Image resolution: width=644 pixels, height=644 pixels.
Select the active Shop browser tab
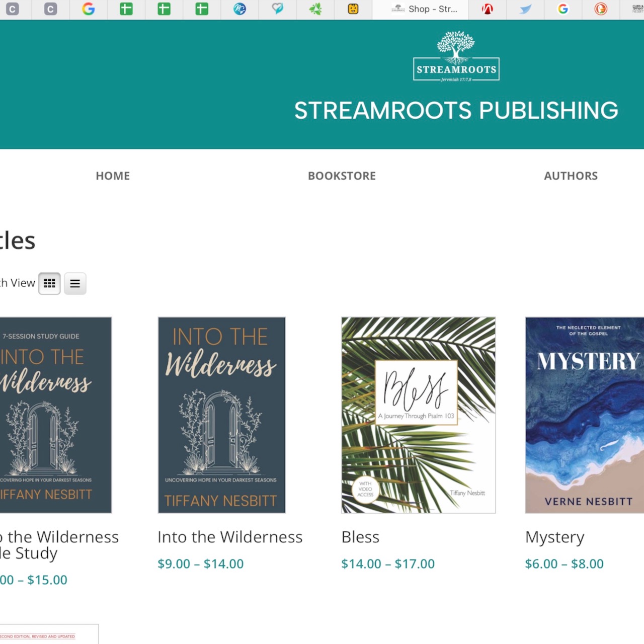point(421,9)
